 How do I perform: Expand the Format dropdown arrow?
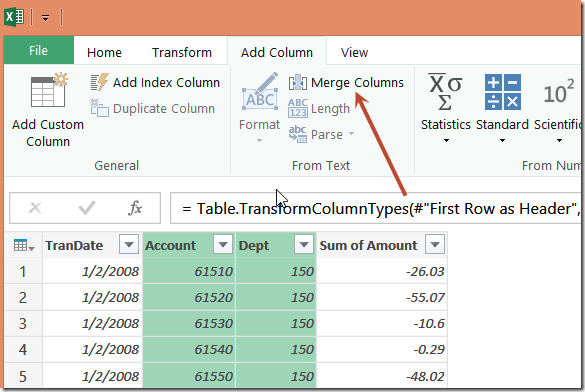click(x=259, y=141)
